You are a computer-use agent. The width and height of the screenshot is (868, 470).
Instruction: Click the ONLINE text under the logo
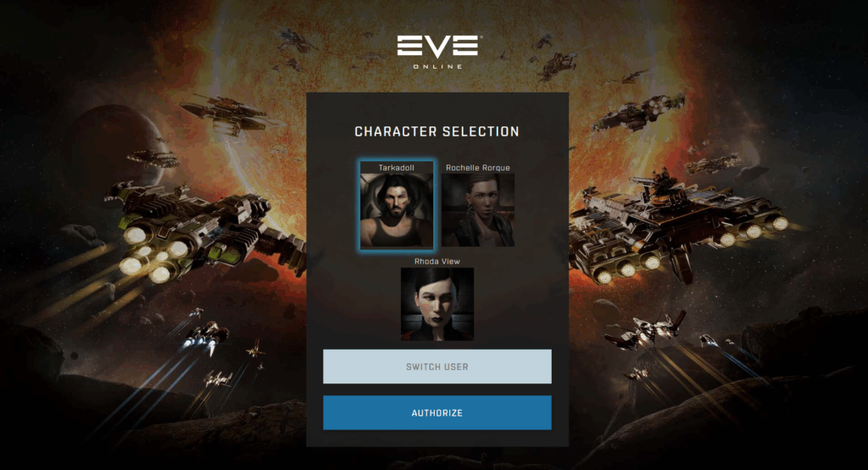point(437,66)
